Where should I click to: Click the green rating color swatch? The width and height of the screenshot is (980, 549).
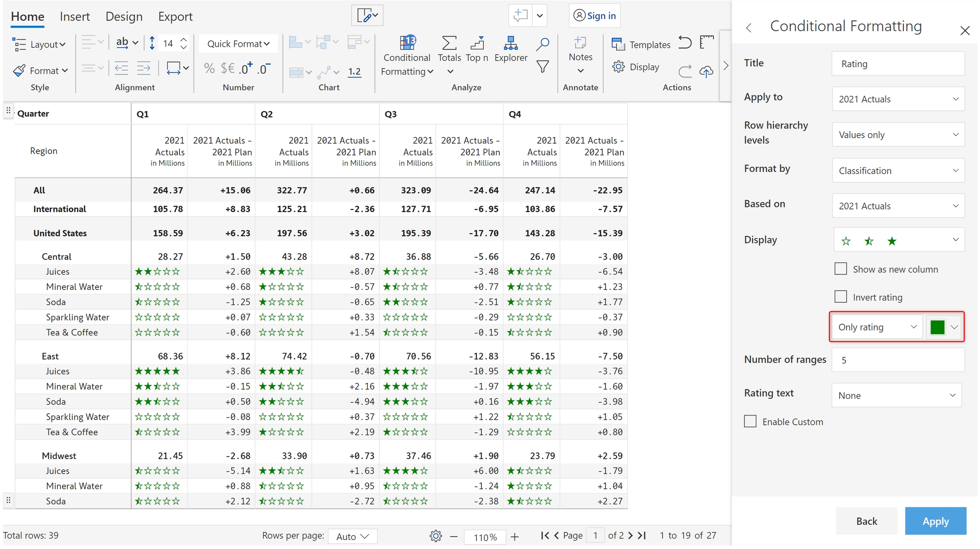coord(937,327)
